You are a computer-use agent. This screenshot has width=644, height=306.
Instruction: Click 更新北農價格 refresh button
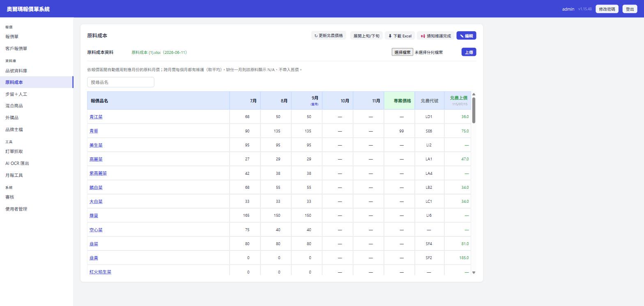click(x=329, y=36)
